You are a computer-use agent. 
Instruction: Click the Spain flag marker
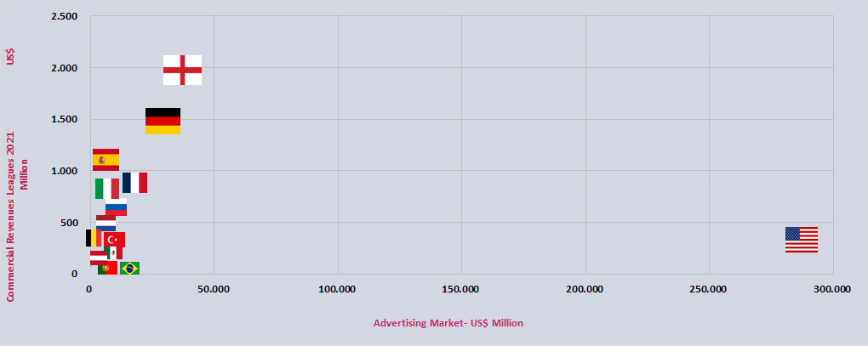[106, 160]
